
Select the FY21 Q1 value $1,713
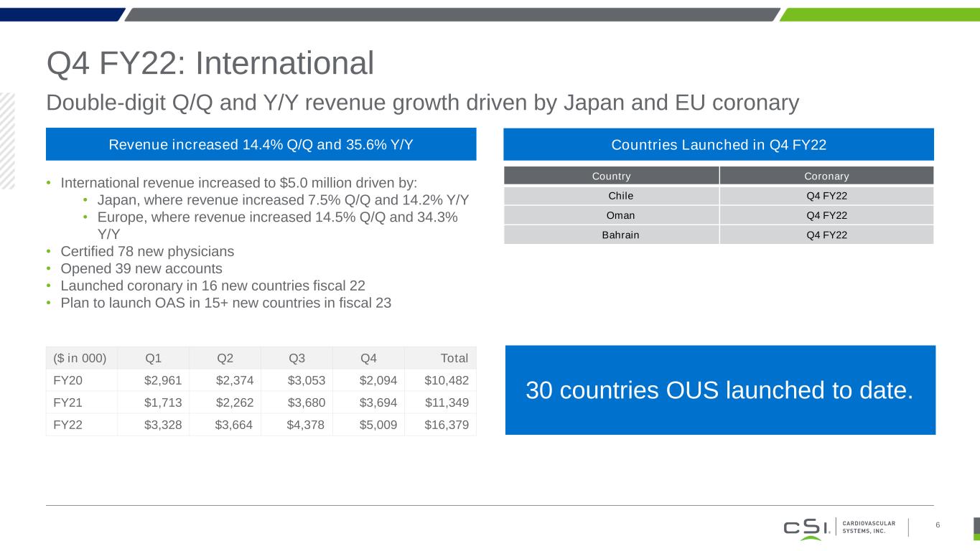point(163,402)
